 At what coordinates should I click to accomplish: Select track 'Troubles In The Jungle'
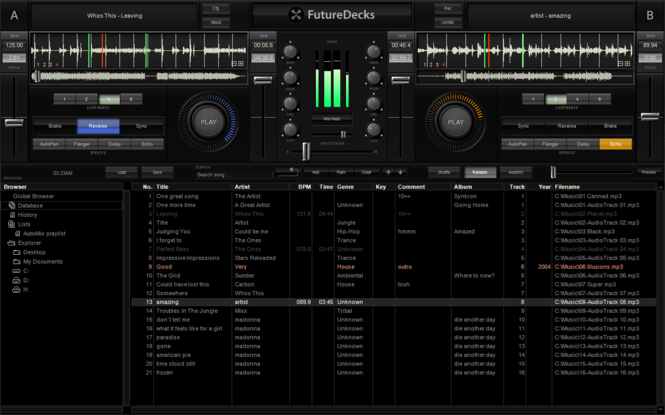pyautogui.click(x=393, y=311)
